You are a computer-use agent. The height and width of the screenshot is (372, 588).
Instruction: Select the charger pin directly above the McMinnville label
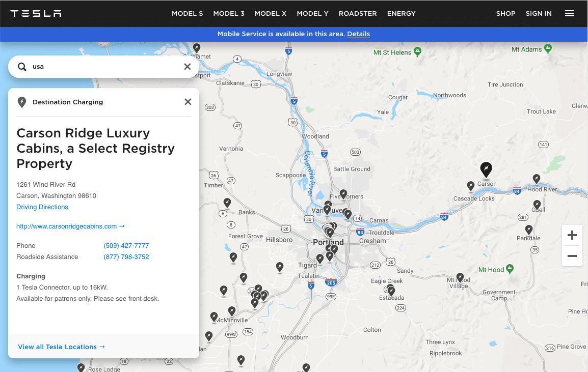[232, 311]
